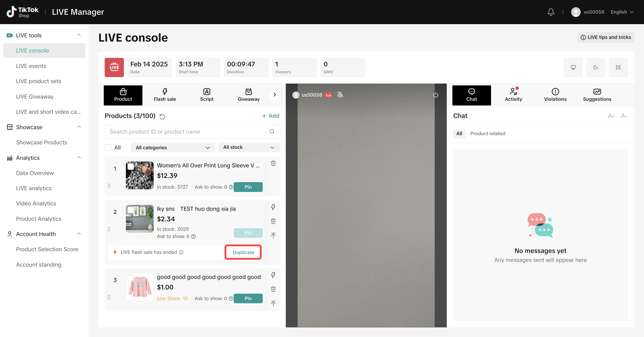Image resolution: width=644 pixels, height=337 pixels.
Task: Collapse the Analytics sidebar section
Action: click(79, 158)
